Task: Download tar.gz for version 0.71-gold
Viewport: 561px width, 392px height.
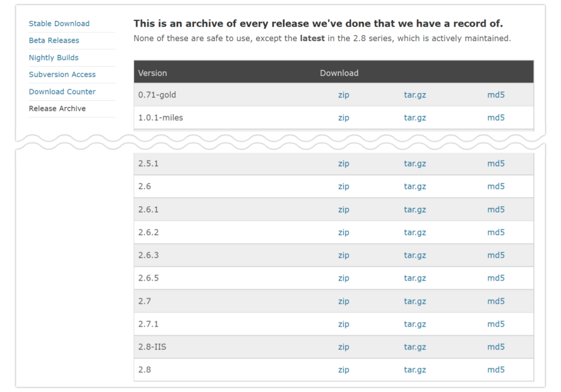Action: pyautogui.click(x=415, y=95)
